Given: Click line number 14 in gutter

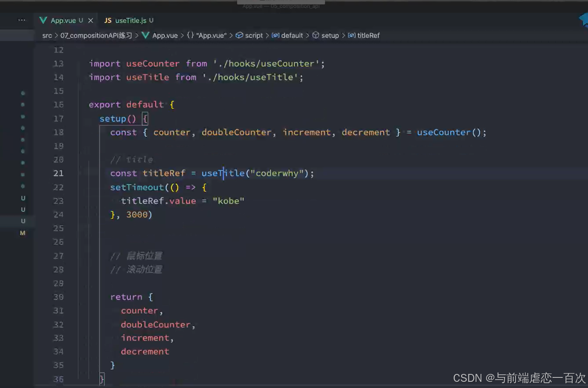Looking at the screenshot, I should (x=58, y=77).
